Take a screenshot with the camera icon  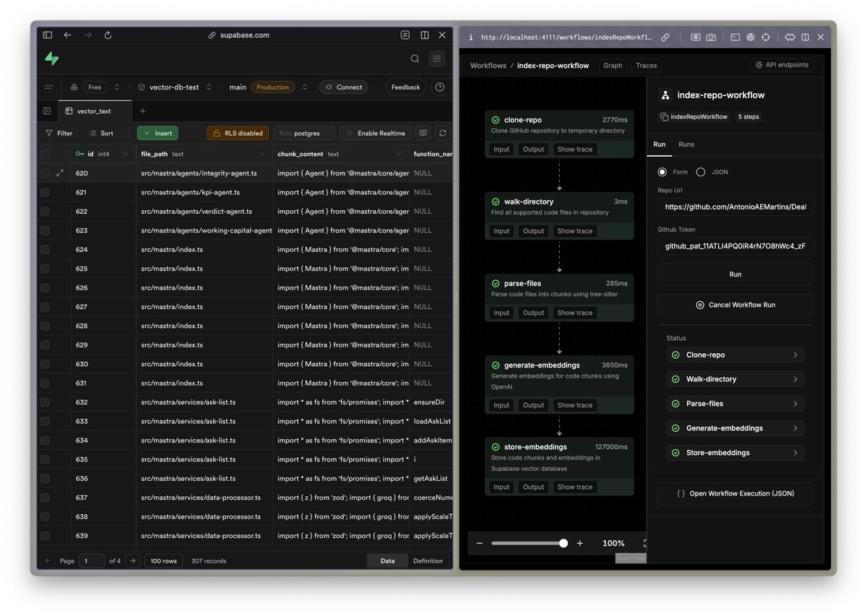click(x=711, y=37)
